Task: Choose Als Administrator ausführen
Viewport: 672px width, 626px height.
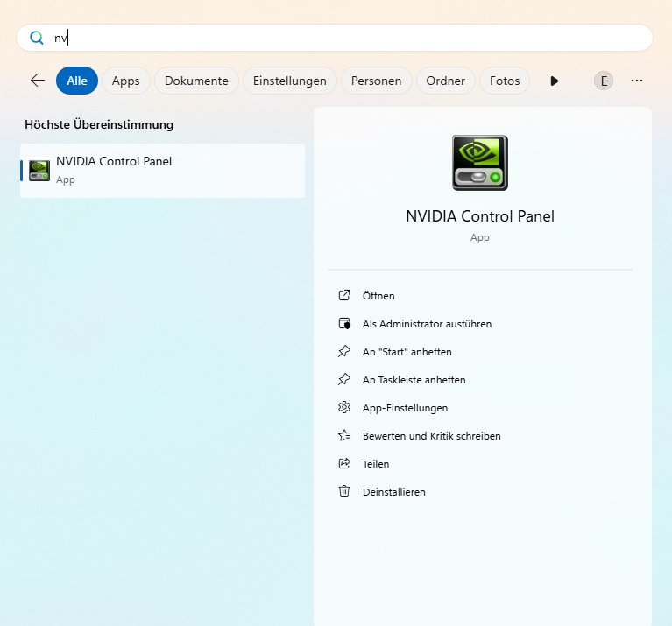Action: [427, 324]
